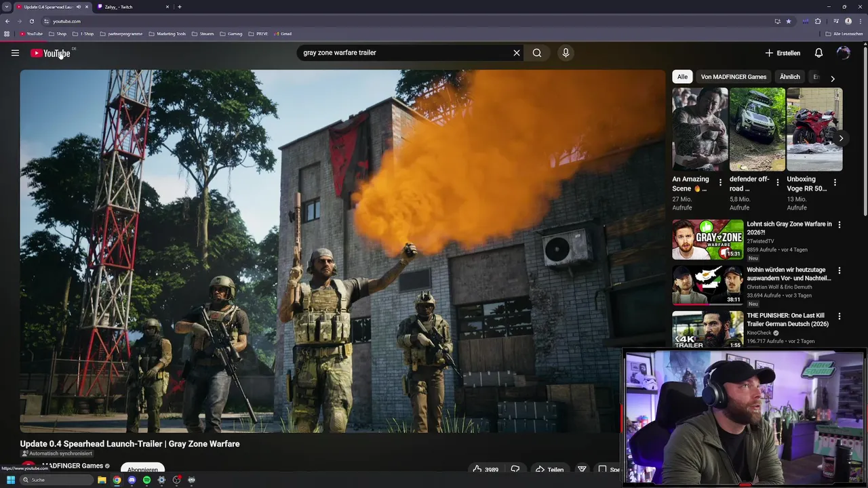Screen dimensions: 868x488
Task: Share the video with Teilen
Action: point(549,469)
